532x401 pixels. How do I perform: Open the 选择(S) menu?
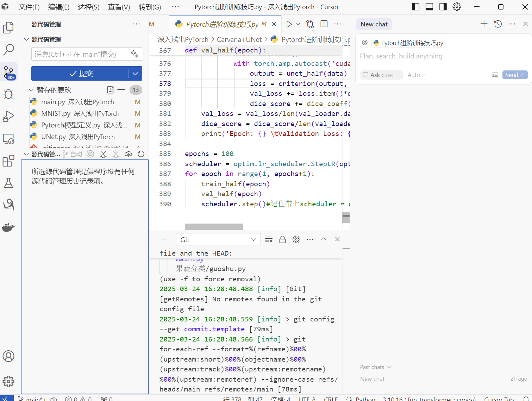pyautogui.click(x=89, y=7)
